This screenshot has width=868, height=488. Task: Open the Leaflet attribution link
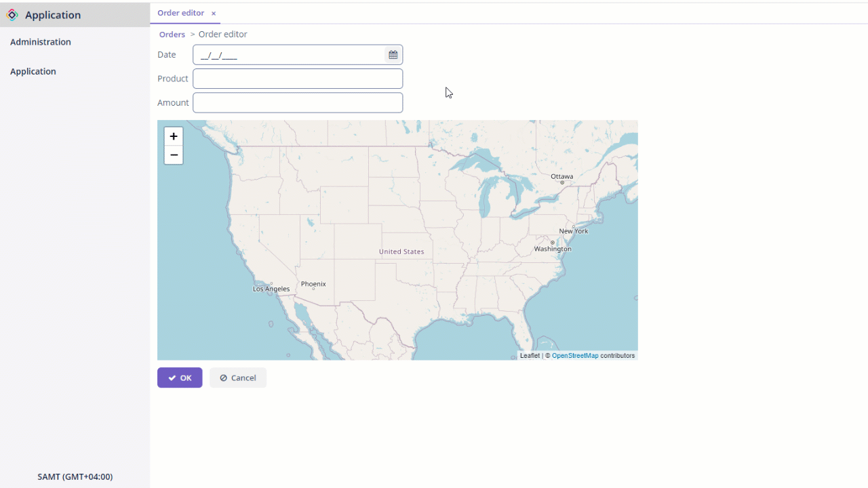pyautogui.click(x=530, y=356)
